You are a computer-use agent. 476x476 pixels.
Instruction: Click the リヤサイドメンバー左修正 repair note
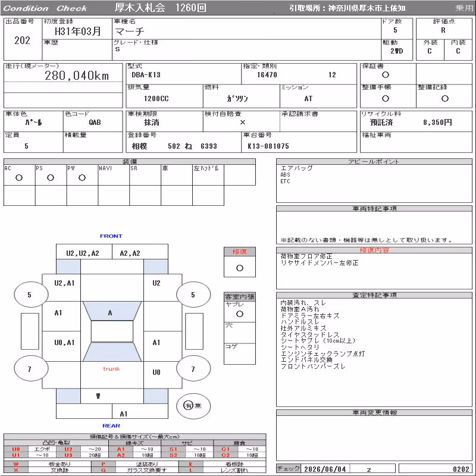pyautogui.click(x=320, y=263)
